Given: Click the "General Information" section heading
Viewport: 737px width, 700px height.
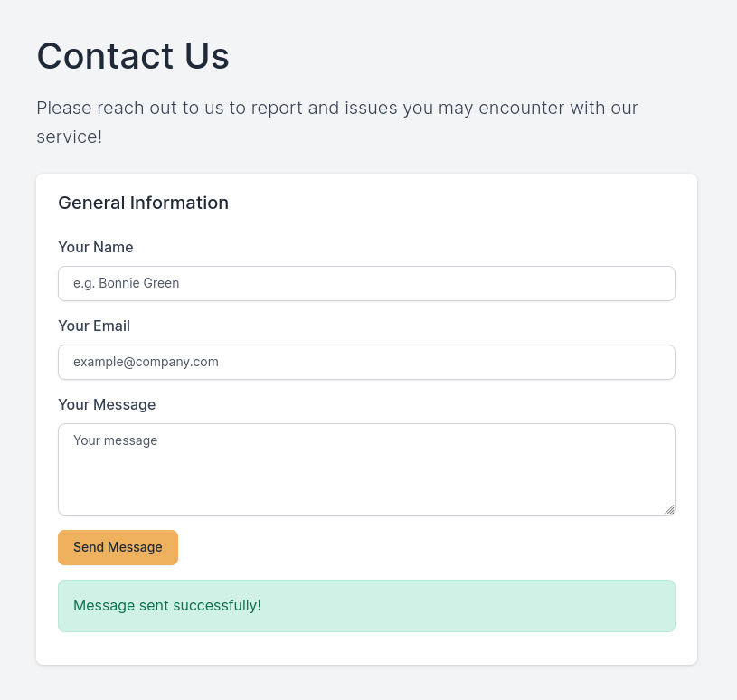Looking at the screenshot, I should [x=143, y=203].
